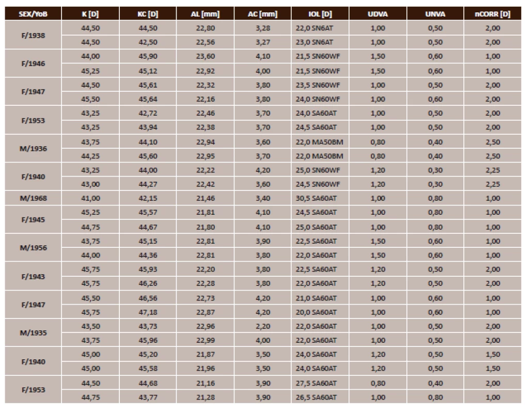Click the AC [mm] column header
532x413 pixels.
(x=262, y=14)
